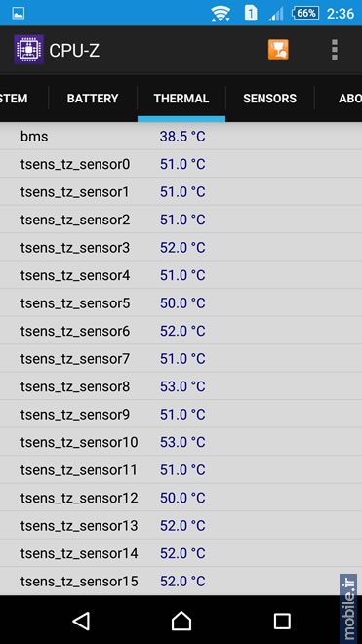Tap the tsens_tz_sensor8 53.0 °C reading
The image size is (362, 644).
[x=182, y=386]
